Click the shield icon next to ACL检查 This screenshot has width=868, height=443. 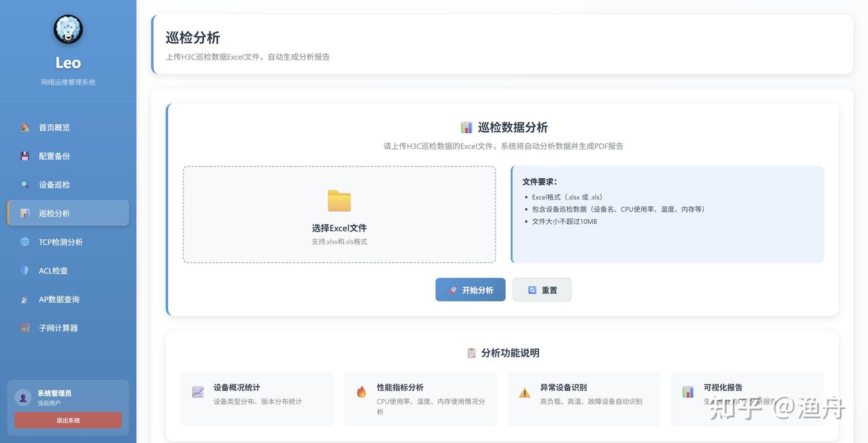pyautogui.click(x=25, y=270)
